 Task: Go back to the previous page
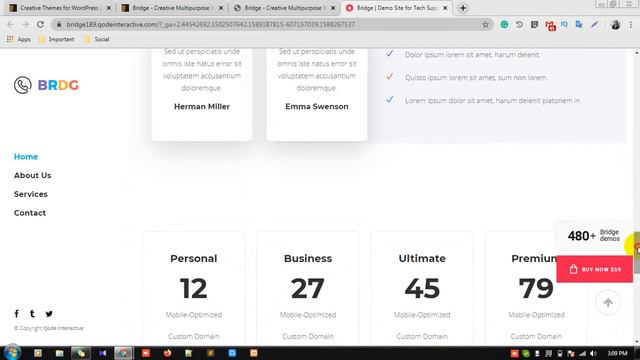pos(10,24)
